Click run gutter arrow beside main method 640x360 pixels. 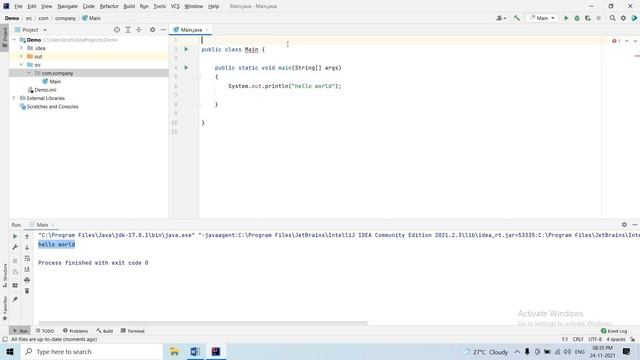186,68
